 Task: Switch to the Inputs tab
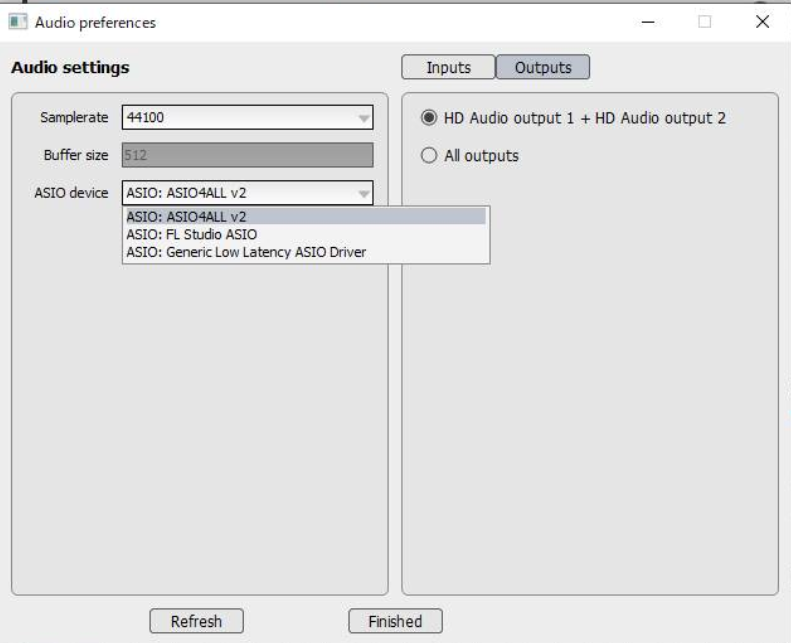coord(448,67)
